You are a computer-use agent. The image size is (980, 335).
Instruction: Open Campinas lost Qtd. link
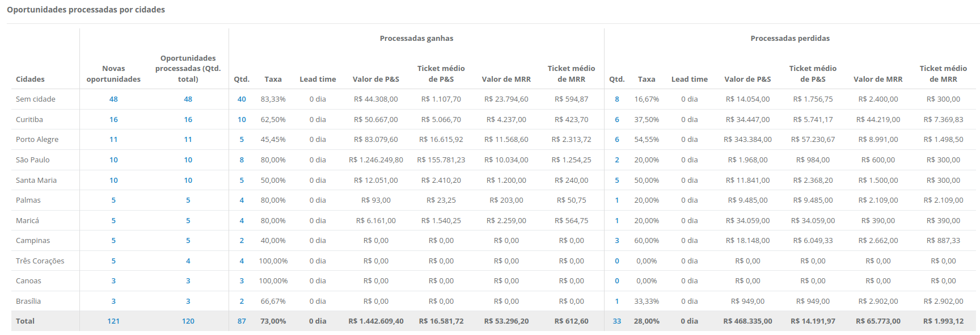[x=617, y=241]
